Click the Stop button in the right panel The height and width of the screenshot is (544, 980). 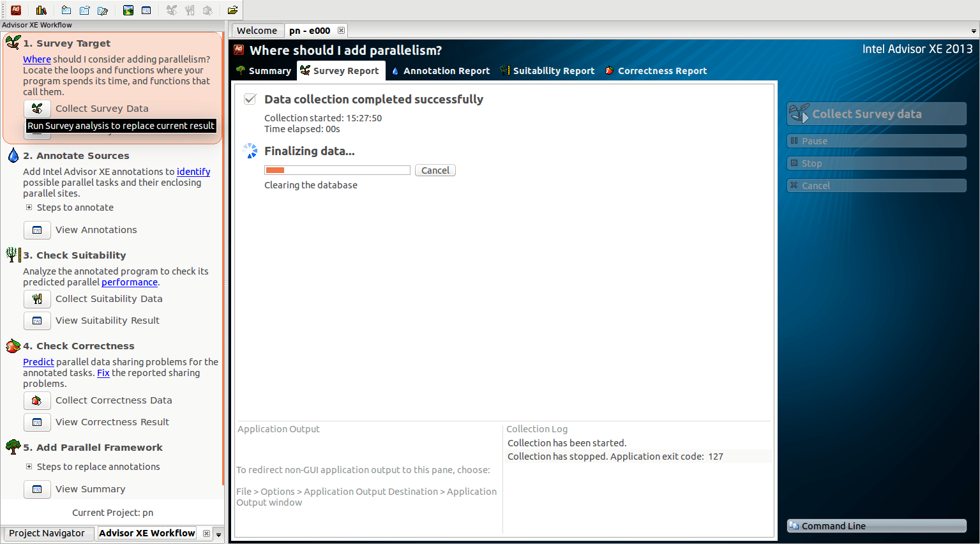(x=877, y=163)
